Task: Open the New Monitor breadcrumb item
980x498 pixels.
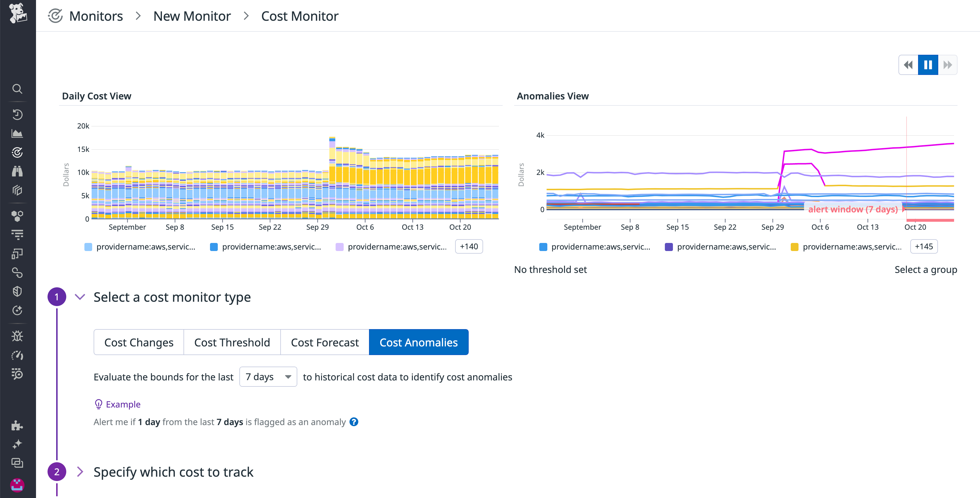Action: coord(192,16)
